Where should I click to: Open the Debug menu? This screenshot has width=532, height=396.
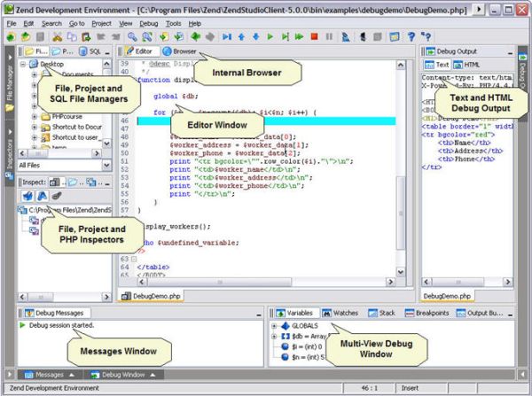[x=148, y=22]
